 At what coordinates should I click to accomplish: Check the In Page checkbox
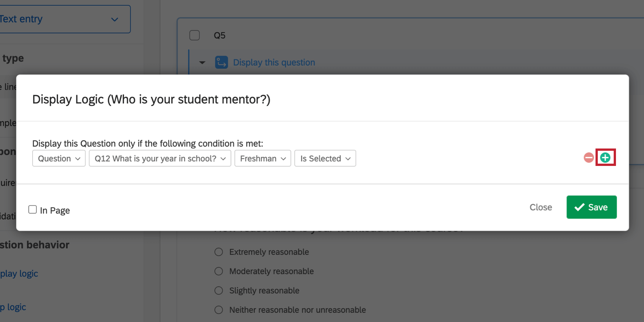(33, 209)
